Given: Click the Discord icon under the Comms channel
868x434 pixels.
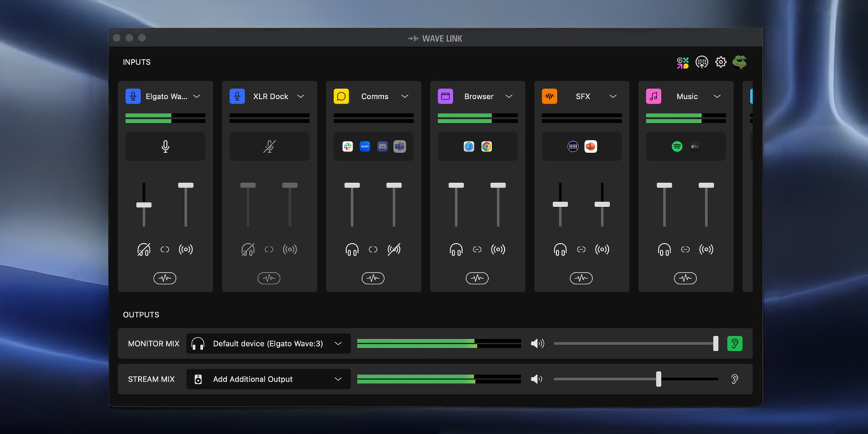Looking at the screenshot, I should tap(382, 146).
